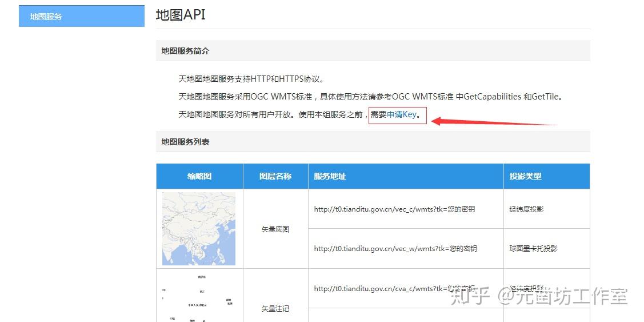
Task: Open the 矢量注记 map thumbnail
Action: point(199,298)
